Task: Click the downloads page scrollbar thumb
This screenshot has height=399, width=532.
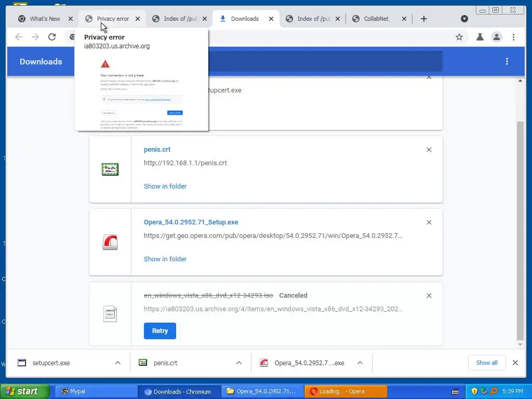Action: pos(520,231)
